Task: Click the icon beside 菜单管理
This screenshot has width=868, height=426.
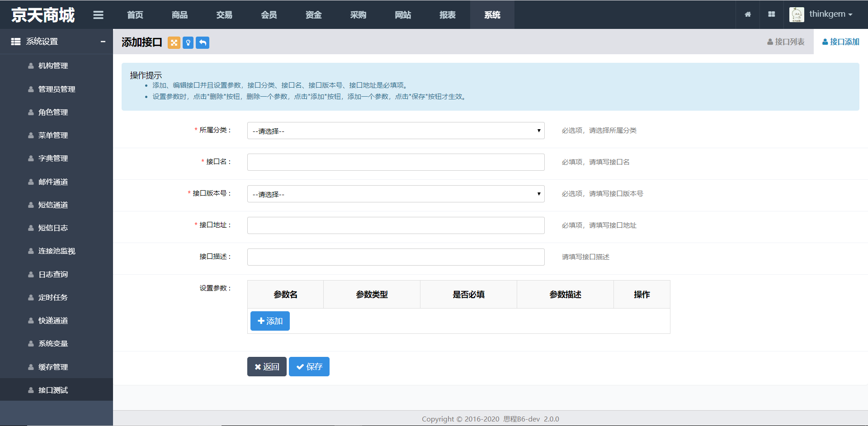Action: (31, 136)
